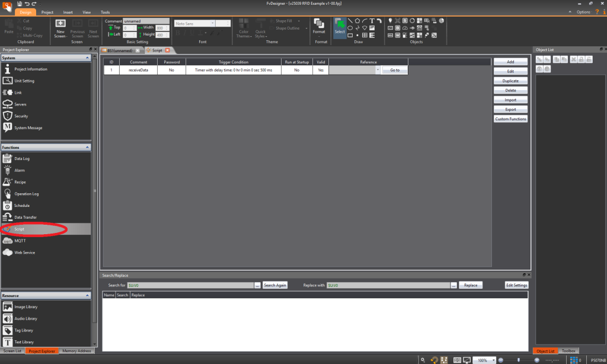Select the Text draw tool

point(372,20)
